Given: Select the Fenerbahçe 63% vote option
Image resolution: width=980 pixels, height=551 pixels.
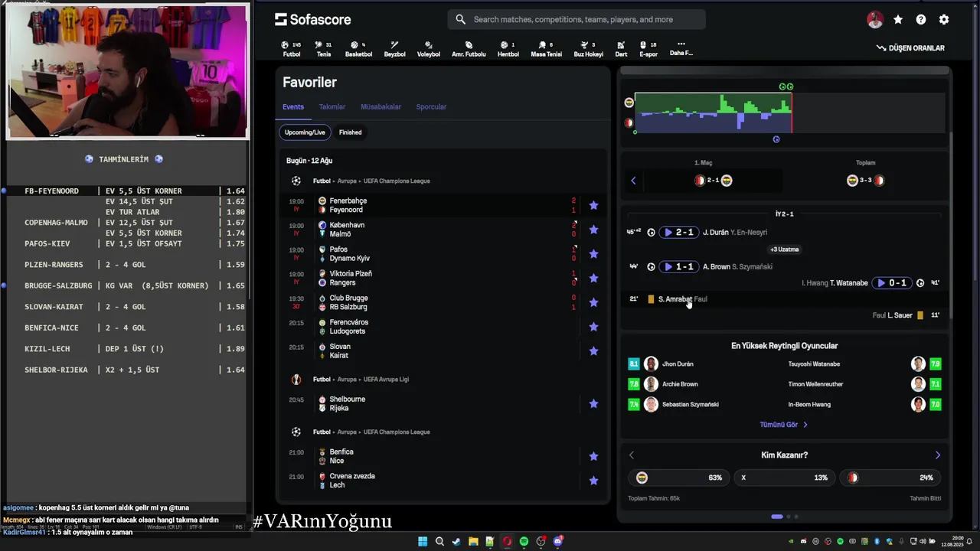Looking at the screenshot, I should [x=678, y=478].
